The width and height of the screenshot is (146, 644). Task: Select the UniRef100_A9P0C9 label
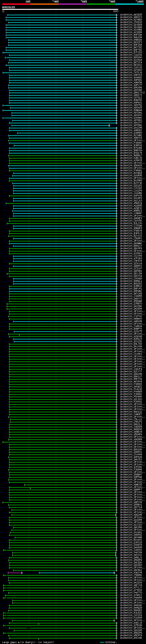click(x=131, y=75)
